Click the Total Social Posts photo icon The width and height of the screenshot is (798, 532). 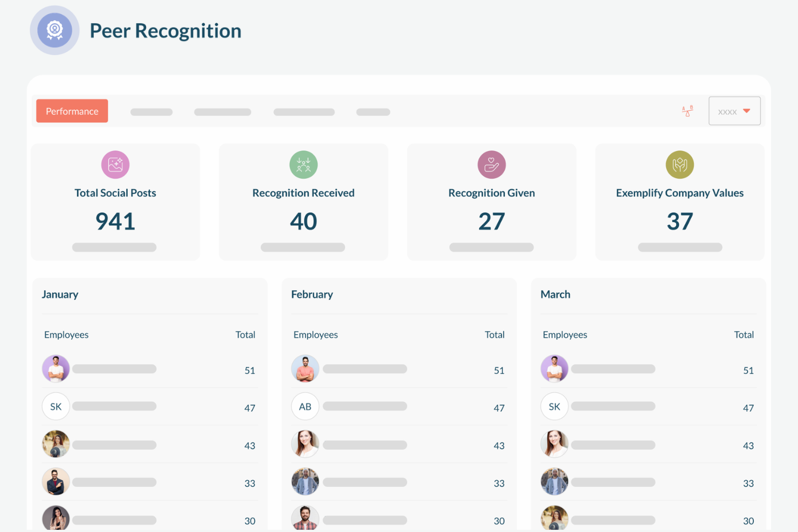(x=115, y=164)
